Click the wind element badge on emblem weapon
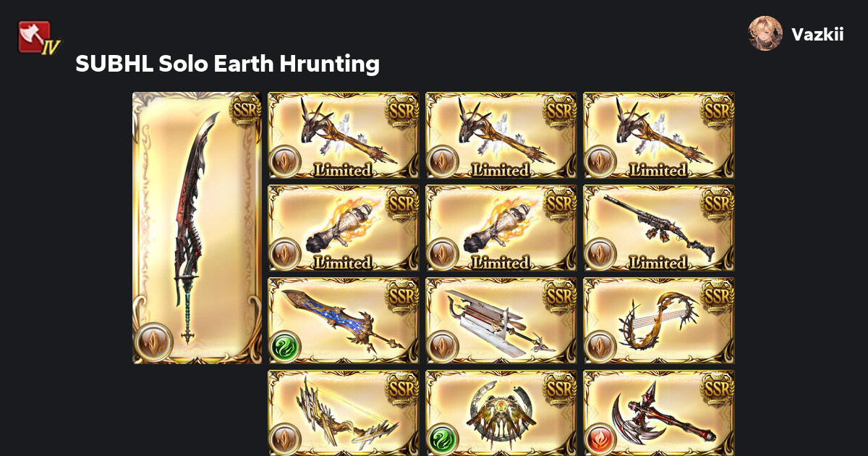 [443, 439]
